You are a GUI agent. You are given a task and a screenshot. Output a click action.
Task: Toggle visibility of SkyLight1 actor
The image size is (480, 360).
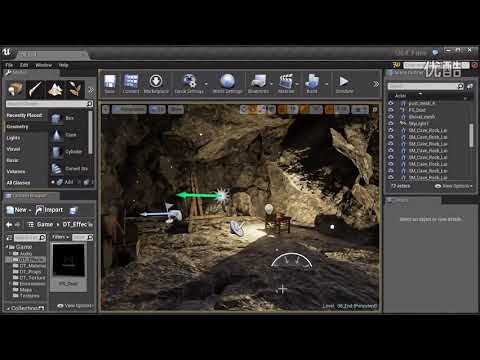[x=391, y=123]
